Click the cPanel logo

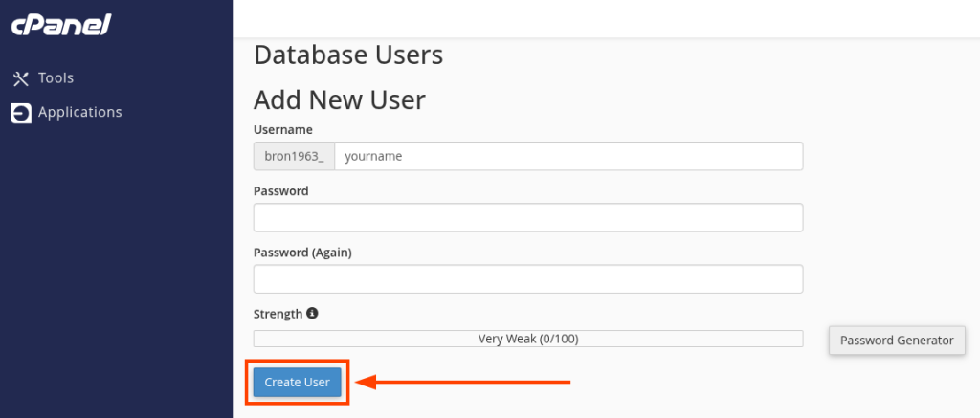pos(61,26)
